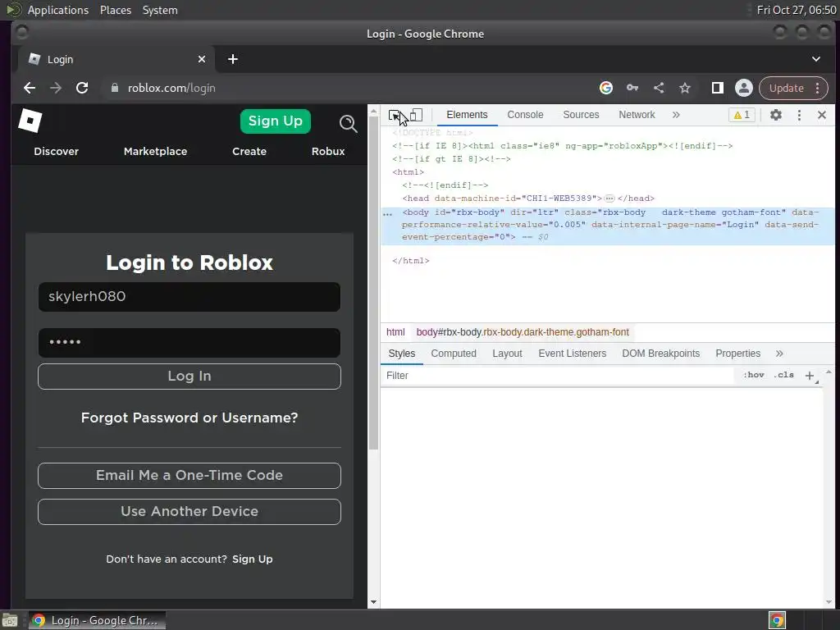
Task: Close the DevTools panel
Action: click(x=822, y=115)
